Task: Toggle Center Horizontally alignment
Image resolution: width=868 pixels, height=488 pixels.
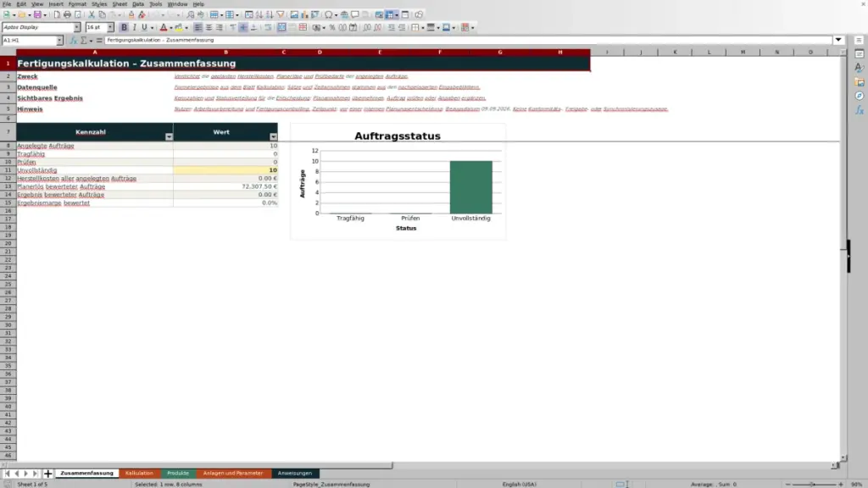Action: [x=209, y=28]
